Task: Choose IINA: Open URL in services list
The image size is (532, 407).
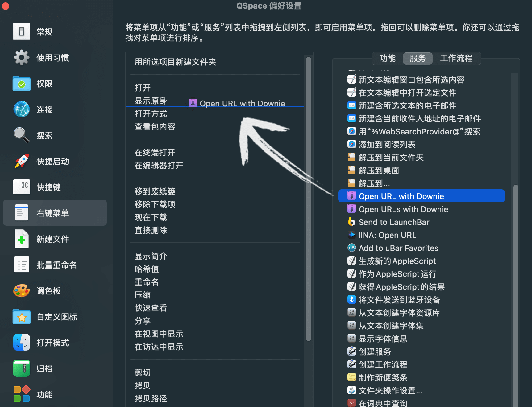Action: [x=387, y=235]
